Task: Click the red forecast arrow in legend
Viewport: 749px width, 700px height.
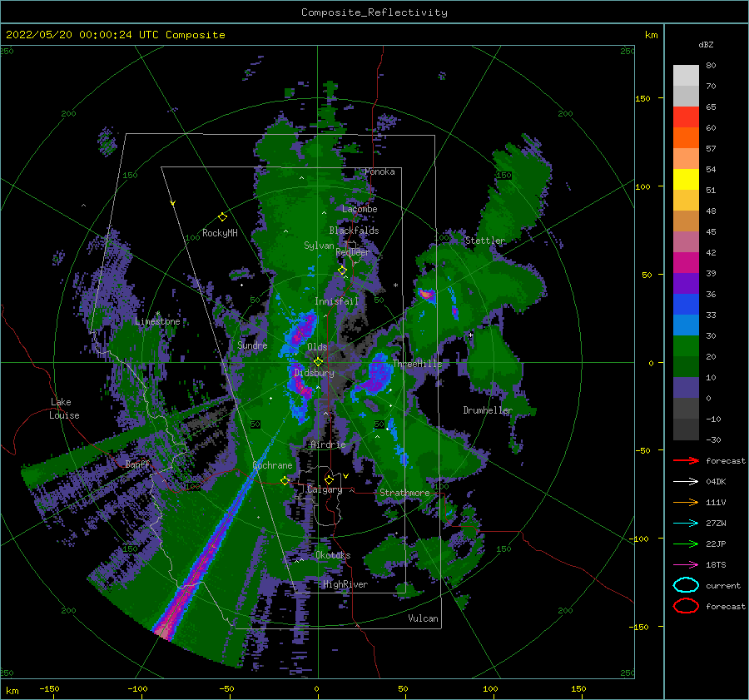Action: point(686,460)
